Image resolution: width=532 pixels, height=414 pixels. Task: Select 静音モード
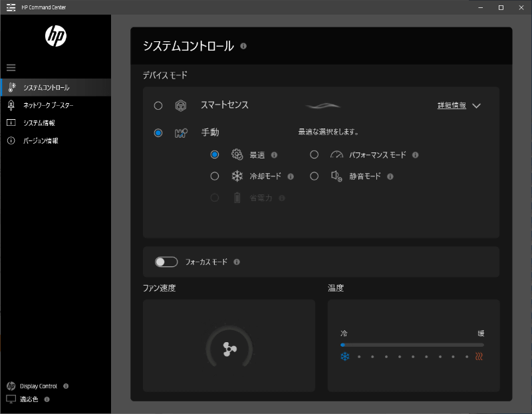coord(314,176)
